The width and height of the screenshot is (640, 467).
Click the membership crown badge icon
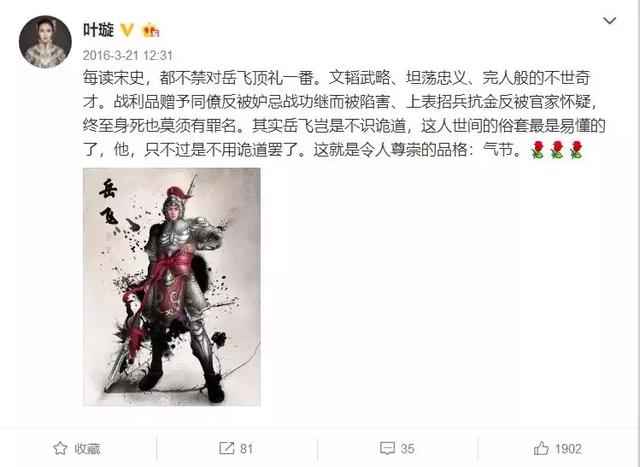click(x=150, y=30)
